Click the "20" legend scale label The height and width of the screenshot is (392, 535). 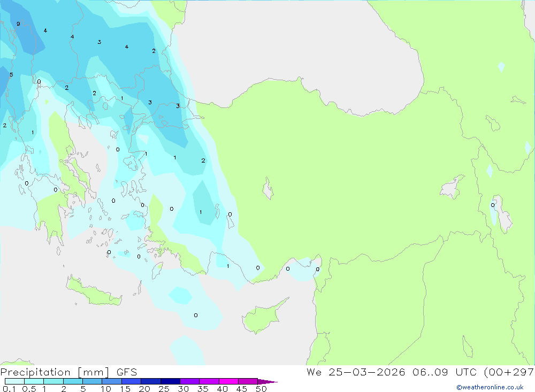[144, 389]
